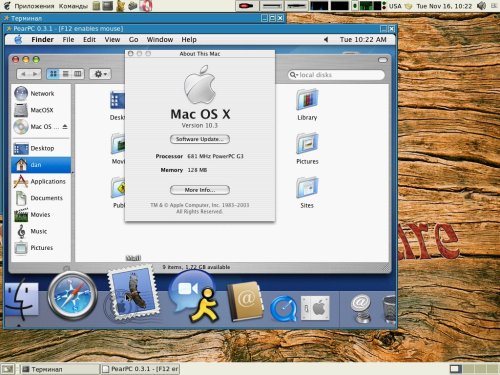Open the Mail stamp icon in dock

pyautogui.click(x=133, y=293)
